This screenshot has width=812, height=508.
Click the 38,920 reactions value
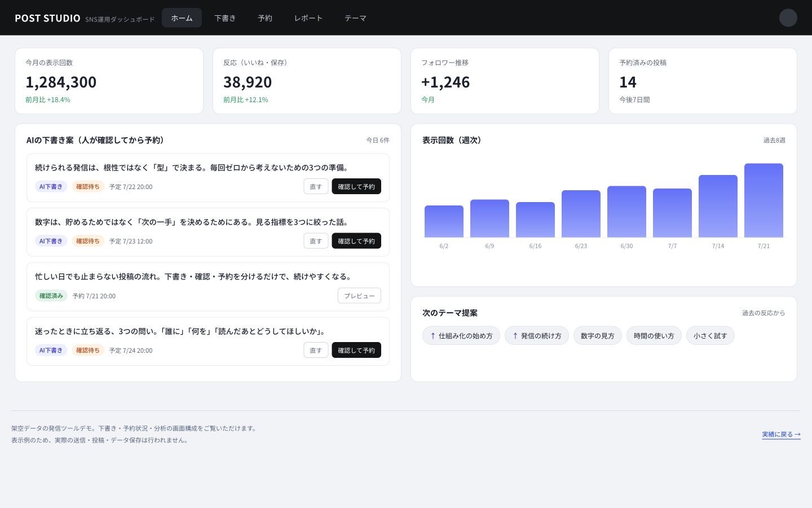point(248,82)
